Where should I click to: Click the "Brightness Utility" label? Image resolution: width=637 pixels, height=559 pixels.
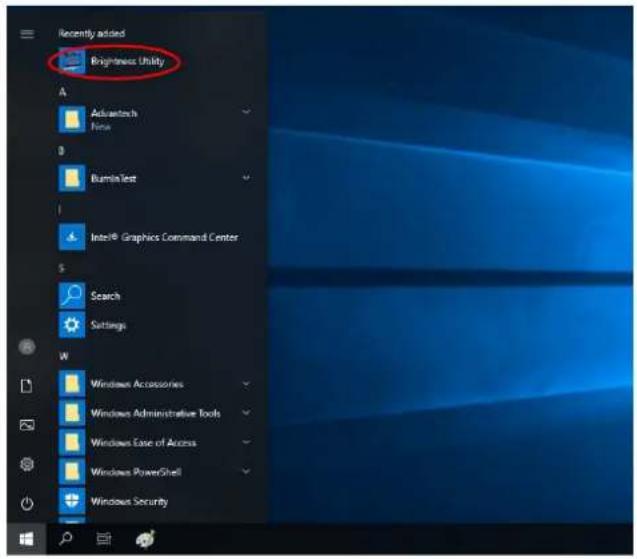coord(128,61)
